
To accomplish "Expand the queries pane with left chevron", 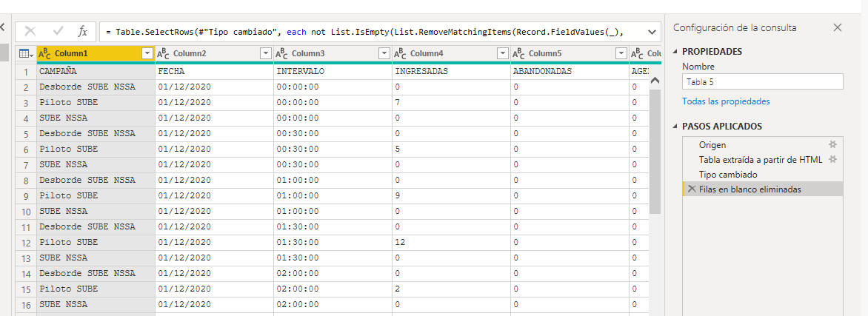I will 1,27.
